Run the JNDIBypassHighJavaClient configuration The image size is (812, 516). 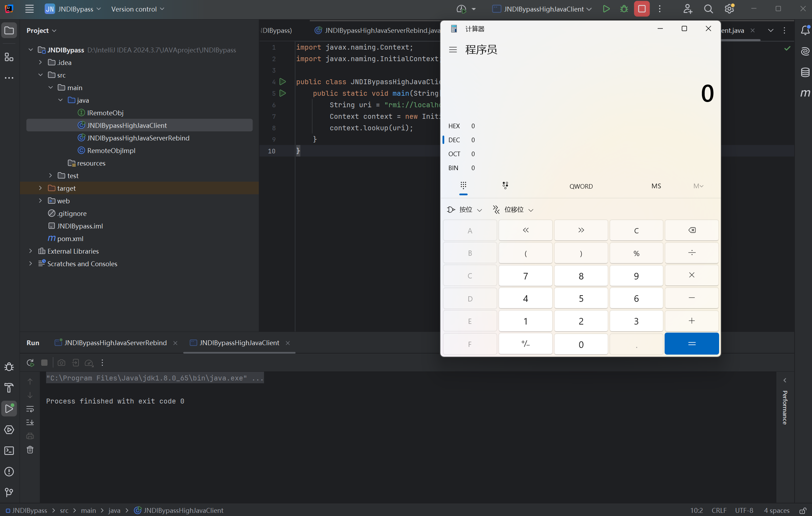pos(606,9)
